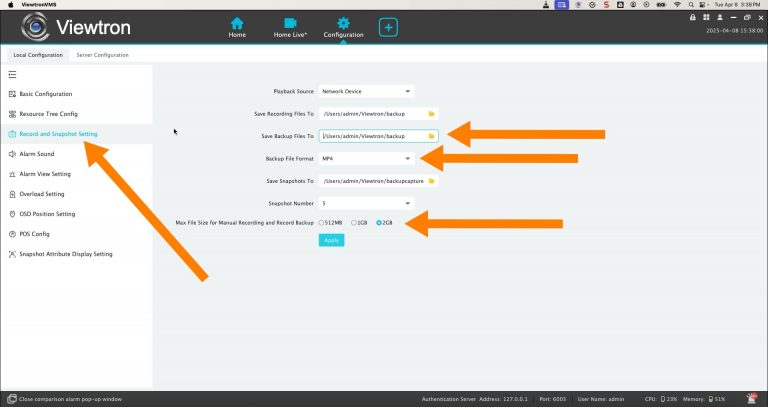Image resolution: width=768 pixels, height=407 pixels.
Task: Click folder icon for Save Recording Files To
Action: 432,114
